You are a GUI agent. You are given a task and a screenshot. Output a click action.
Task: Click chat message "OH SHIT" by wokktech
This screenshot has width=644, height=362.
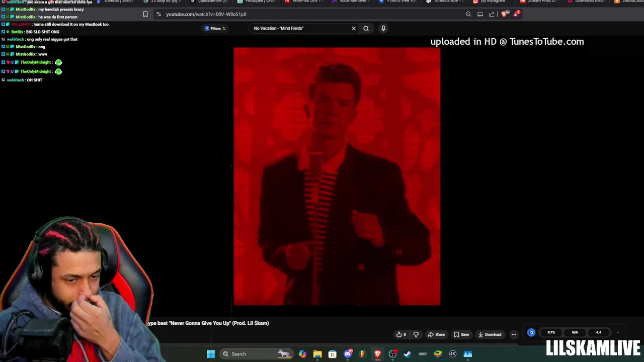(34, 80)
